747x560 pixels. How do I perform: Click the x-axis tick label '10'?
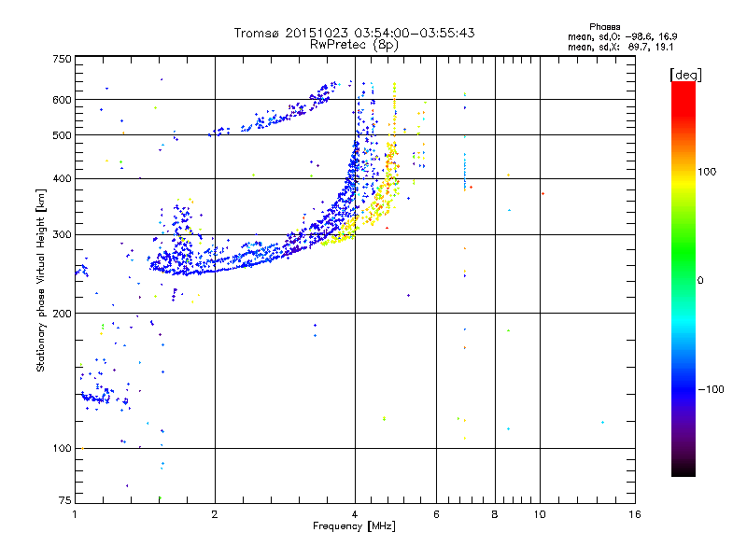tap(540, 514)
